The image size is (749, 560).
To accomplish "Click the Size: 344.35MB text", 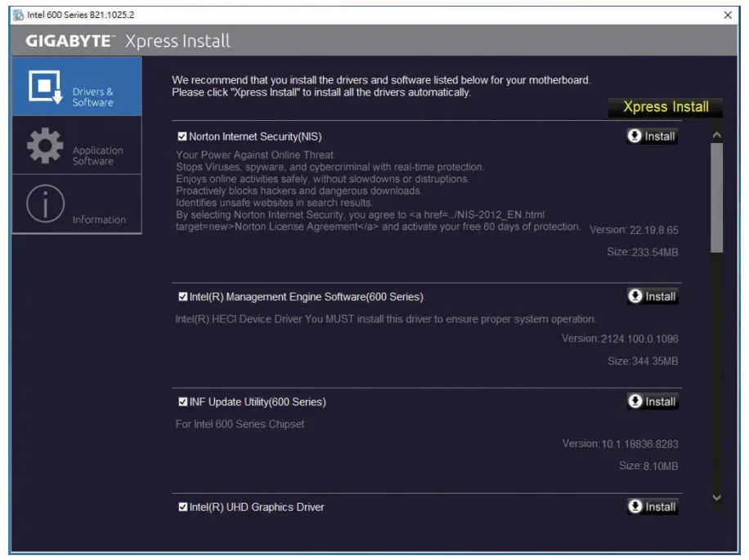I will pos(643,361).
